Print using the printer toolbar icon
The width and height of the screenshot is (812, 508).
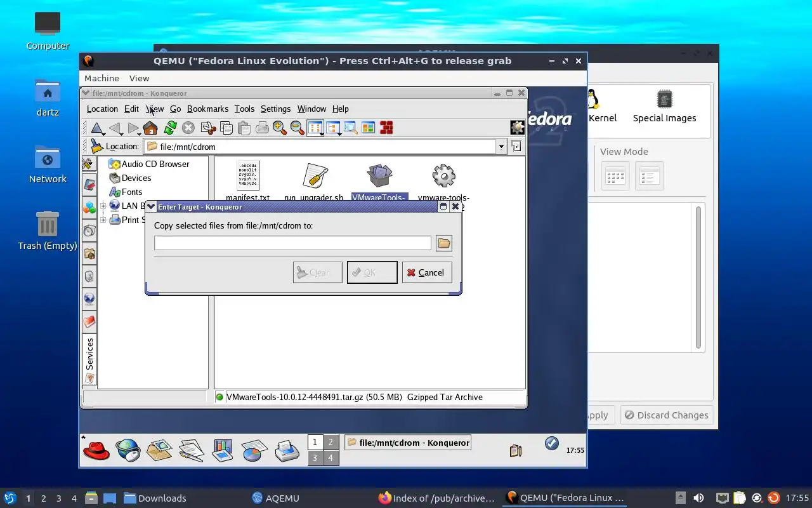pyautogui.click(x=262, y=128)
